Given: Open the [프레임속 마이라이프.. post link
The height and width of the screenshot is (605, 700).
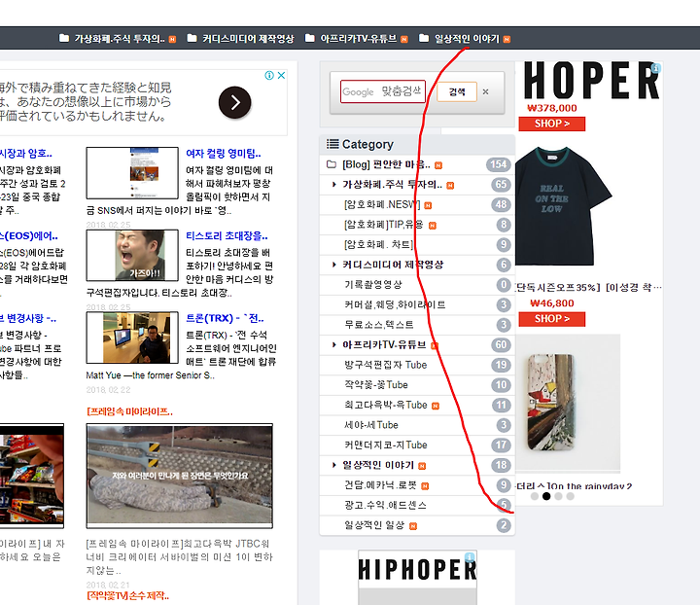Looking at the screenshot, I should [x=130, y=411].
